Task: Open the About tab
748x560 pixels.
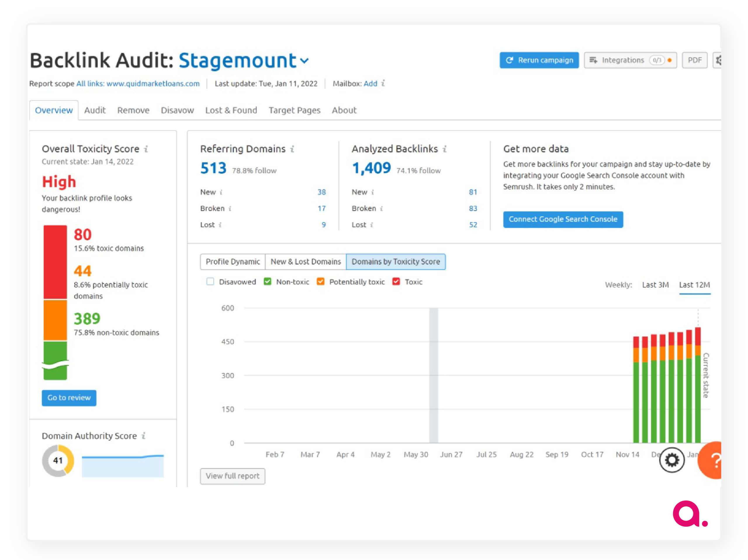Action: (x=344, y=110)
